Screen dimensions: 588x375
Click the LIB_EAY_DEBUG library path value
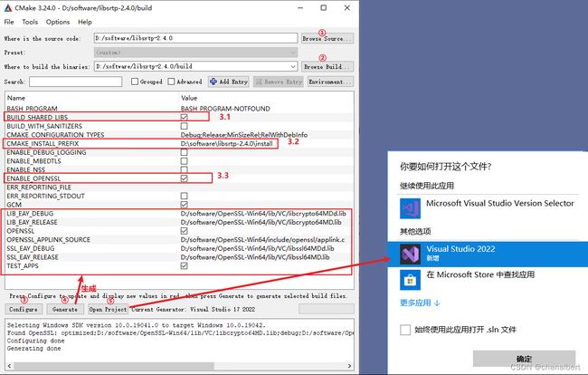pyautogui.click(x=263, y=214)
